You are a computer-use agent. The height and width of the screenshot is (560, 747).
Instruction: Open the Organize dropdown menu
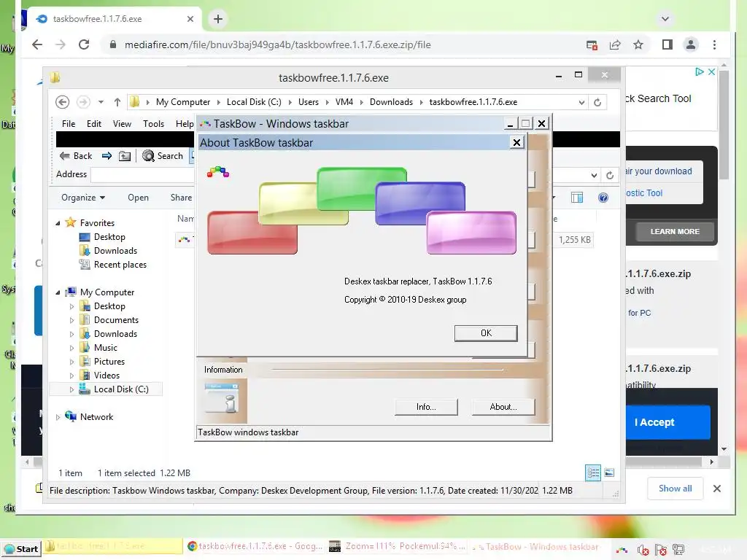coord(83,198)
